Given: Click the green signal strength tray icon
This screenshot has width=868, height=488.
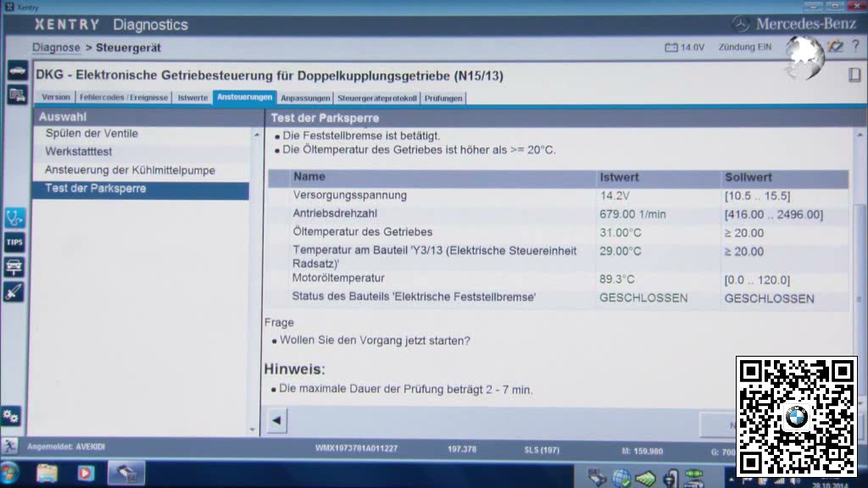Looking at the screenshot, I should (x=645, y=478).
